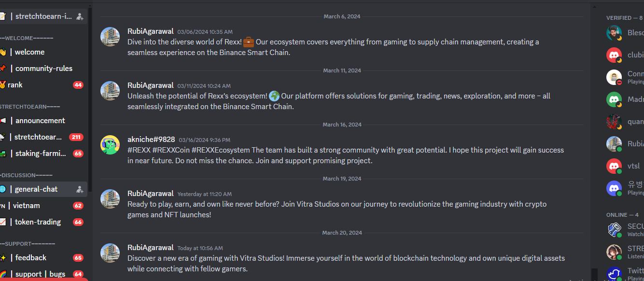Collapse the SUPPORT channel category
The height and width of the screenshot is (281, 644).
tap(28, 244)
